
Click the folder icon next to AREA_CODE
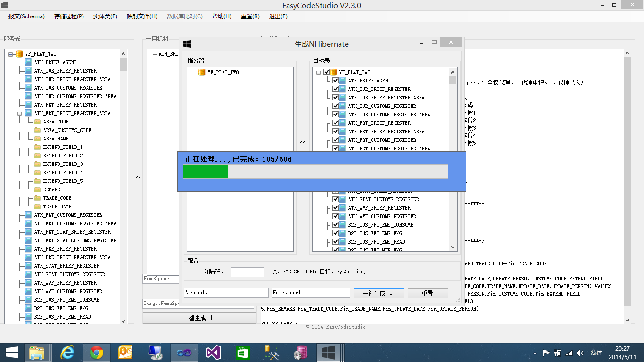(x=38, y=122)
